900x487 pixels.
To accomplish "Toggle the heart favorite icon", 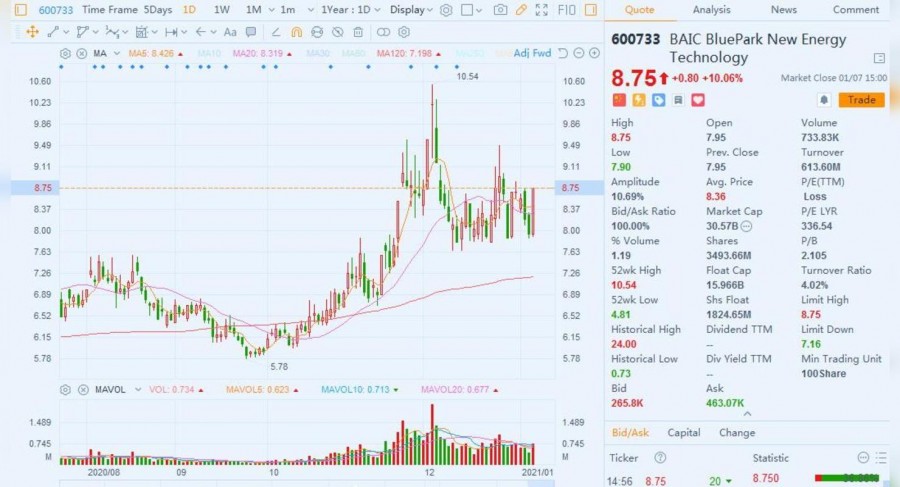I will pyautogui.click(x=697, y=100).
